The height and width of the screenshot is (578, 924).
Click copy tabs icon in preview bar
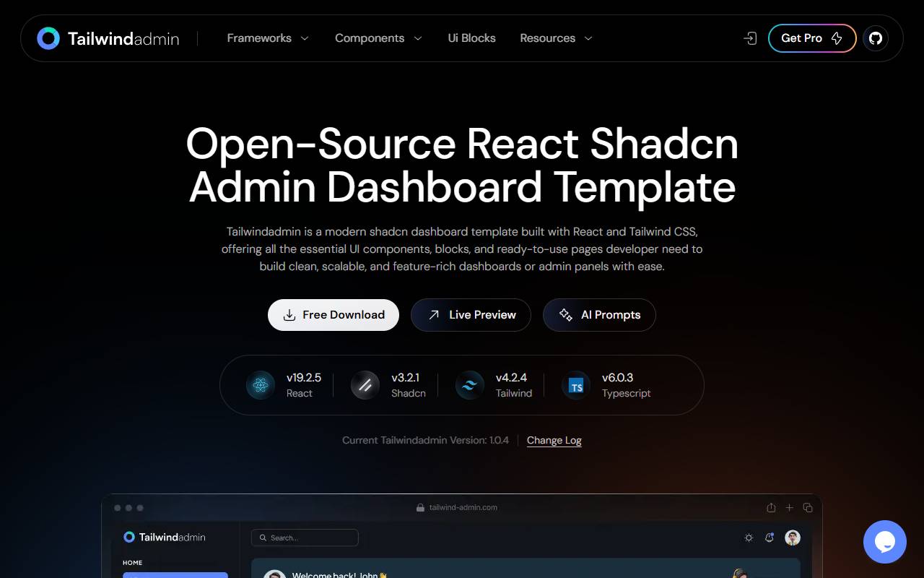click(x=808, y=507)
